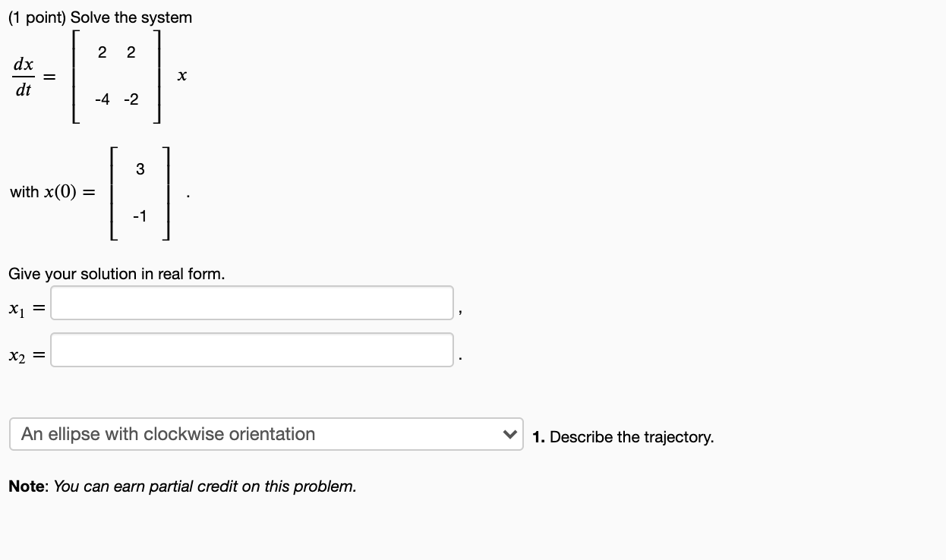The height and width of the screenshot is (560, 946).
Task: Click the initial condition vector with 3 and -1
Action: (139, 192)
